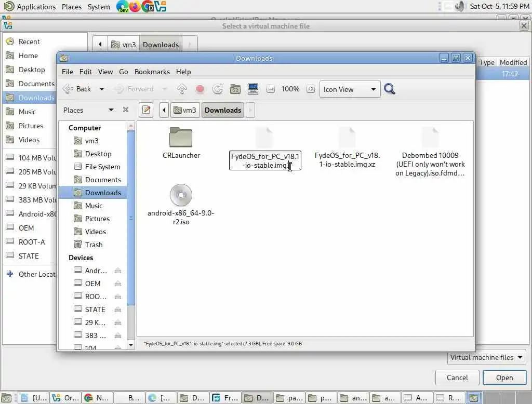Open the File menu
This screenshot has height=404, width=532.
67,72
